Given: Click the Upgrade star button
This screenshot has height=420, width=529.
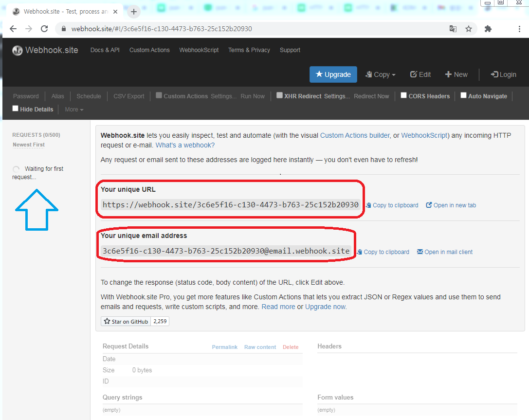Looking at the screenshot, I should (333, 74).
